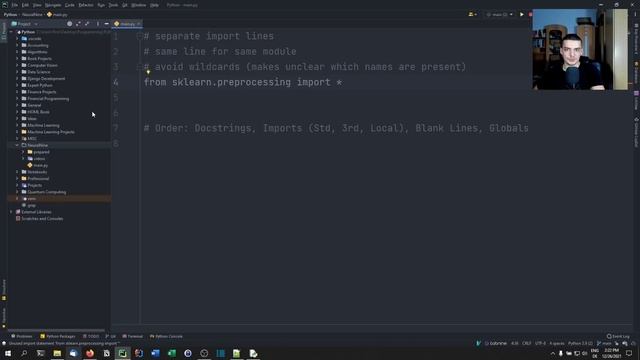Click the red Stop button
640x360 pixels.
point(530,14)
